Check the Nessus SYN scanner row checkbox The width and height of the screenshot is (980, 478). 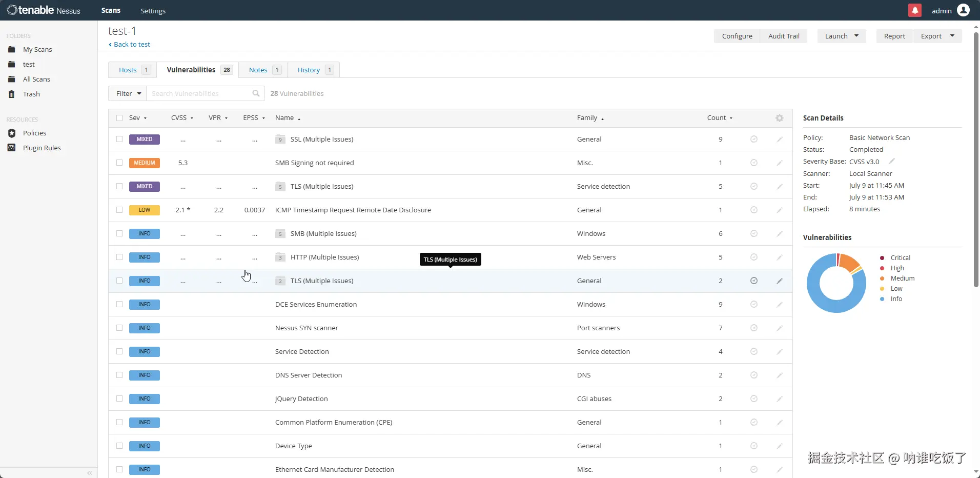pyautogui.click(x=119, y=328)
